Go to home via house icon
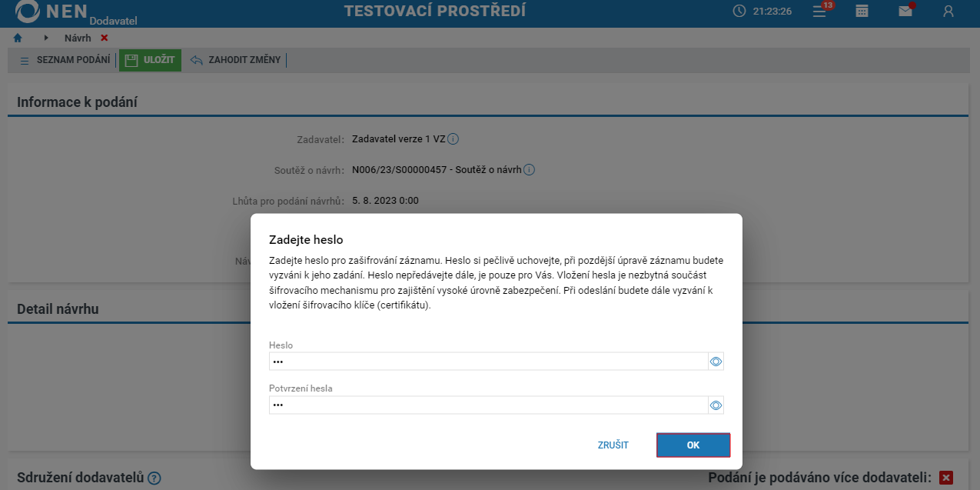 (18, 38)
